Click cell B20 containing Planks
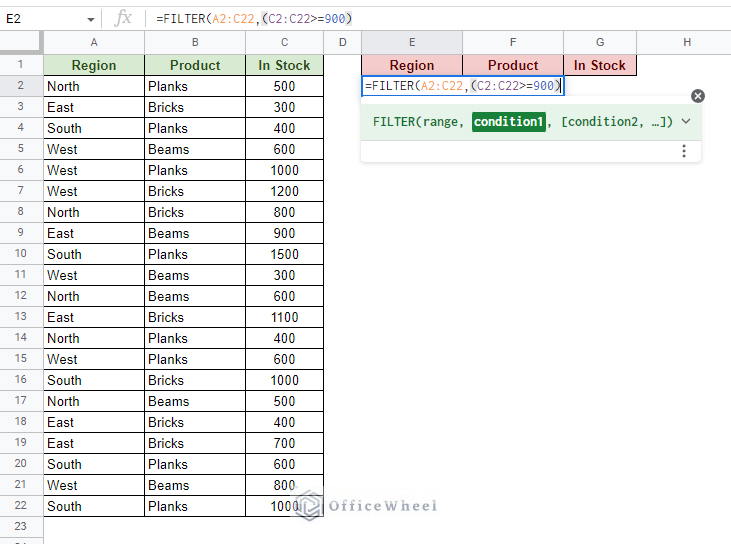 pos(195,464)
